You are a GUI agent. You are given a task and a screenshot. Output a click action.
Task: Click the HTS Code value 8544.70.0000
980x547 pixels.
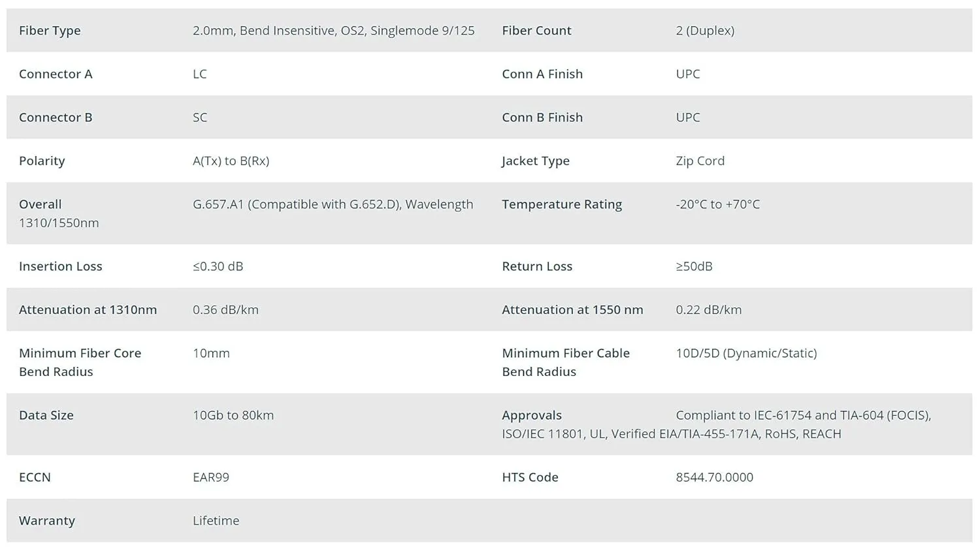click(715, 477)
